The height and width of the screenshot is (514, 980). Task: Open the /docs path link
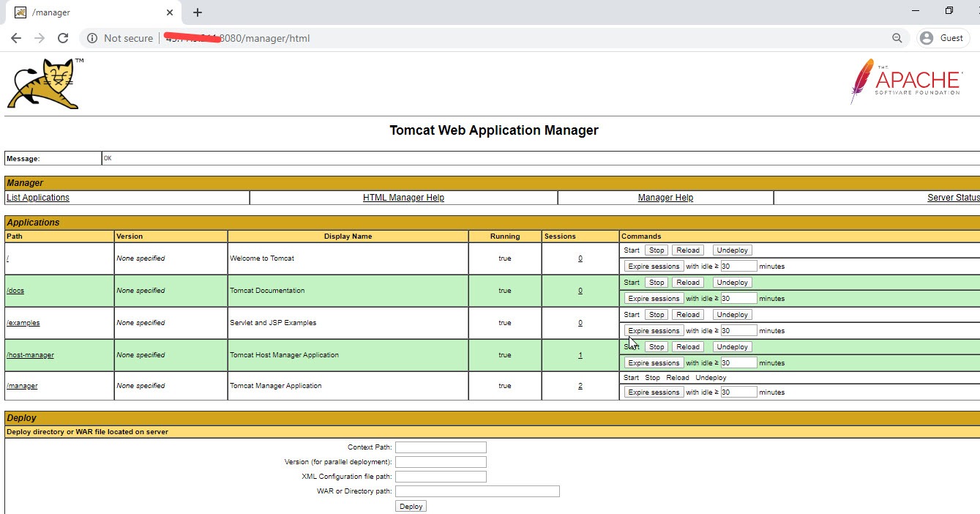[15, 291]
